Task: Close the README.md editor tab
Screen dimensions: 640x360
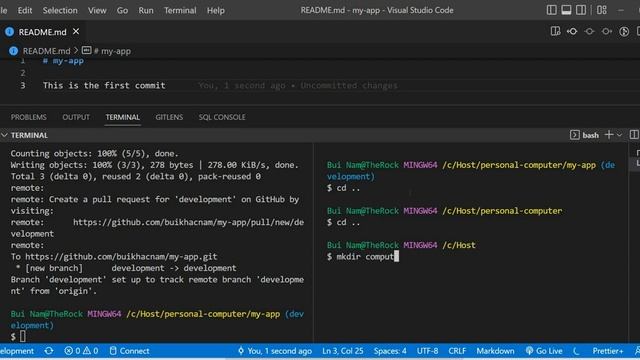Action: 76,31
